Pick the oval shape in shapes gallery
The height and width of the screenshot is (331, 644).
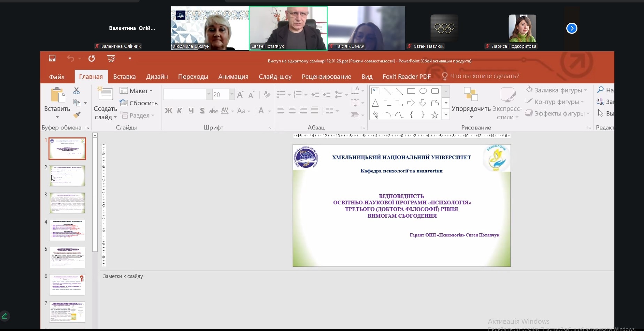tap(423, 91)
